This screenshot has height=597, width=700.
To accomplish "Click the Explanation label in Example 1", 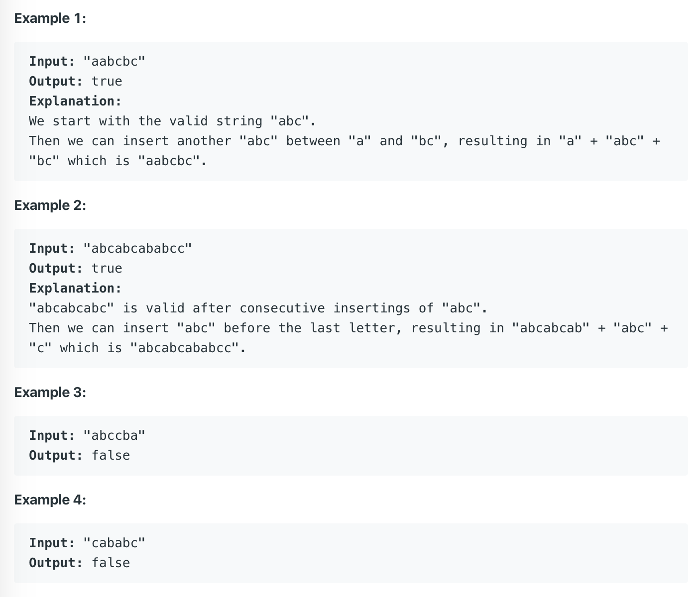I will 75,101.
